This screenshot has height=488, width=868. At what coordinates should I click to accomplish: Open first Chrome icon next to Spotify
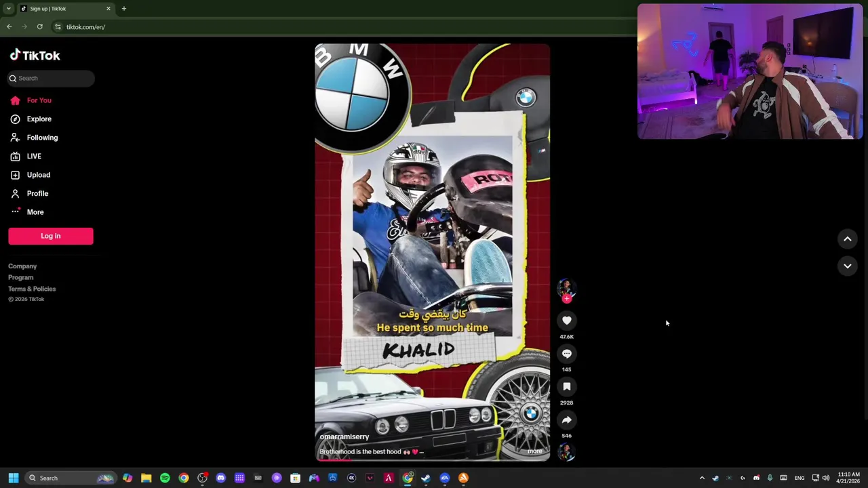[x=184, y=479]
